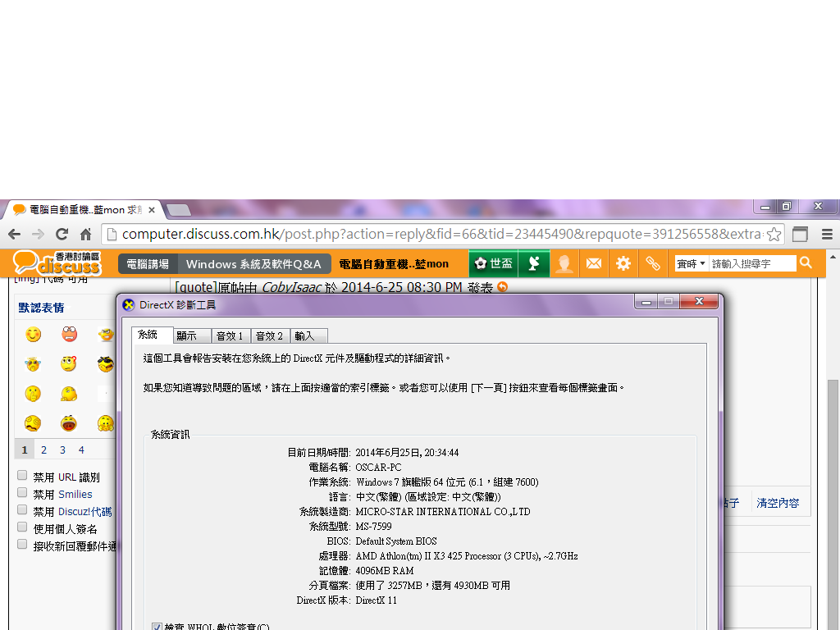
Task: Go to emoticon page 4
Action: (x=81, y=450)
